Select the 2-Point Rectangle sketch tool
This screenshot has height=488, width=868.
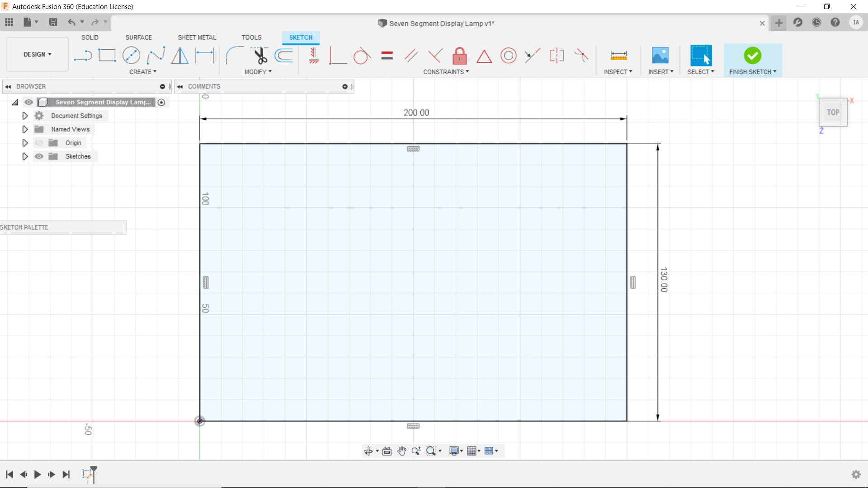pyautogui.click(x=107, y=56)
